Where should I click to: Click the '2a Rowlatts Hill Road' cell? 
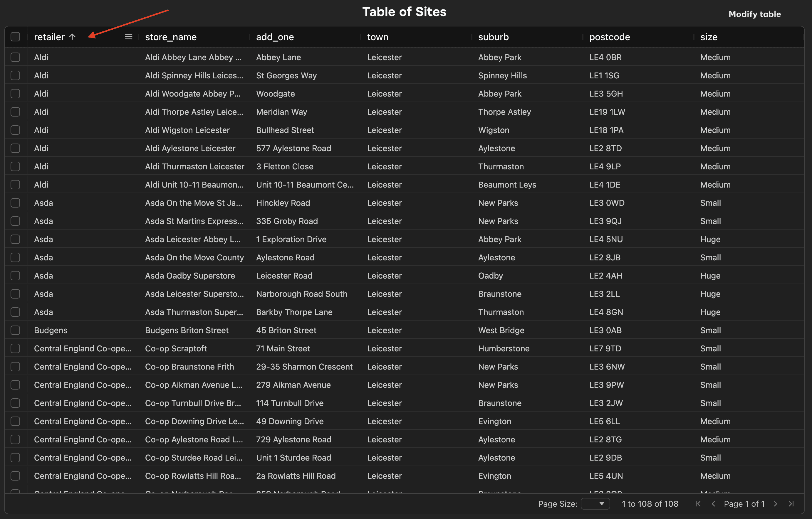(x=296, y=476)
